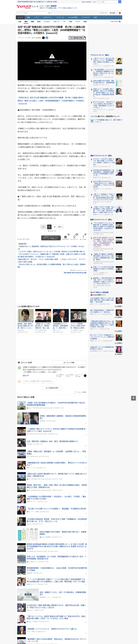Share the article on Facebook
Image resolution: width=138 pixels, height=644 pixels.
tap(47, 38)
